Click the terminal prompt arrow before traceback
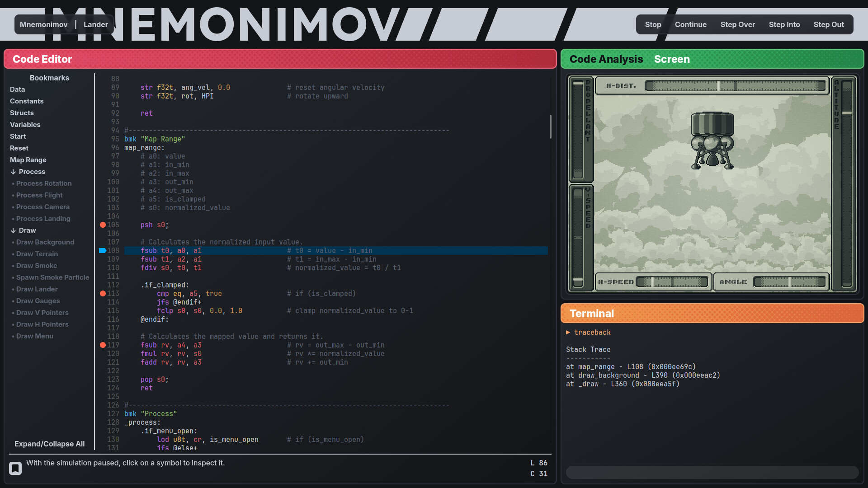Viewport: 868px width, 488px height. click(x=568, y=333)
